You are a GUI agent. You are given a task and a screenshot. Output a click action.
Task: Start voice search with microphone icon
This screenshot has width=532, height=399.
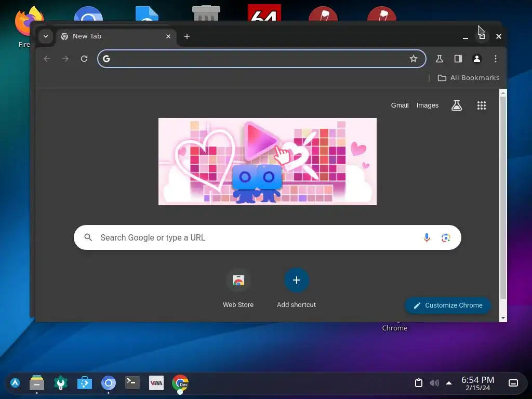click(x=427, y=237)
